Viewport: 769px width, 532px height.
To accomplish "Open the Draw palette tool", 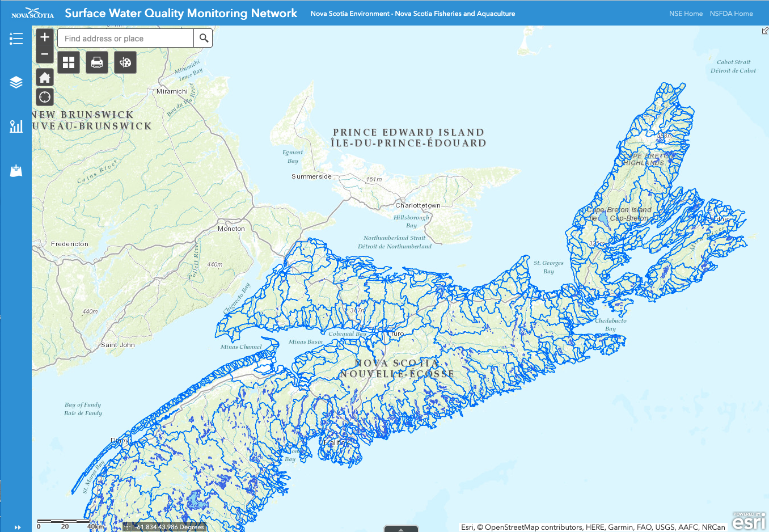I will pyautogui.click(x=125, y=62).
